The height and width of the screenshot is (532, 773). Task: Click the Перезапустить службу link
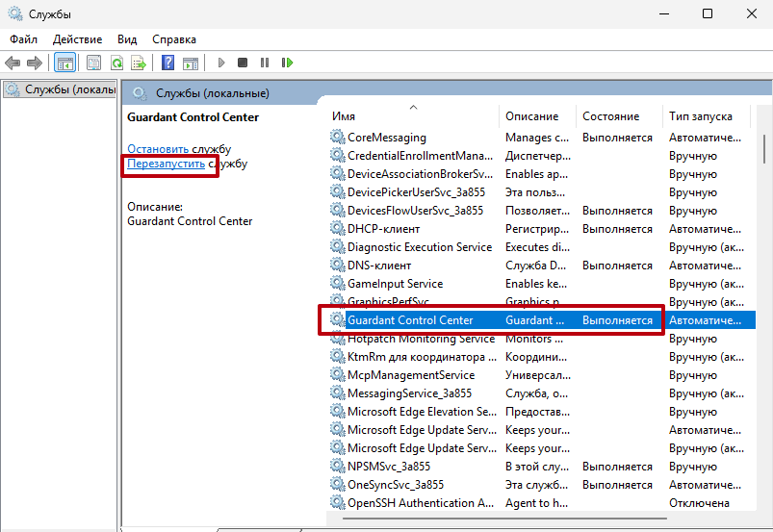(166, 164)
